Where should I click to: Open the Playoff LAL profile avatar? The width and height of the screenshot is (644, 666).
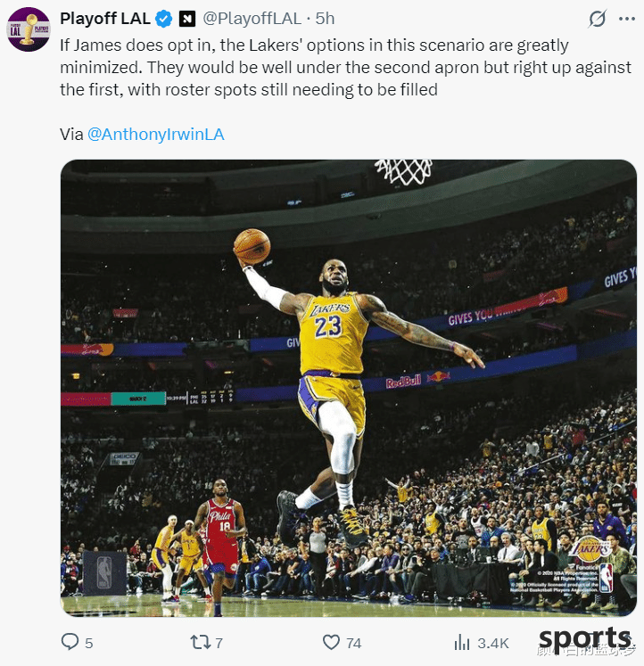pos(28,28)
